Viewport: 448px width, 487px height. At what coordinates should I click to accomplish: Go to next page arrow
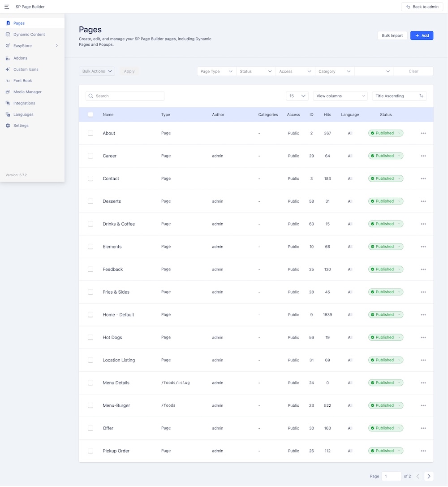pyautogui.click(x=429, y=476)
